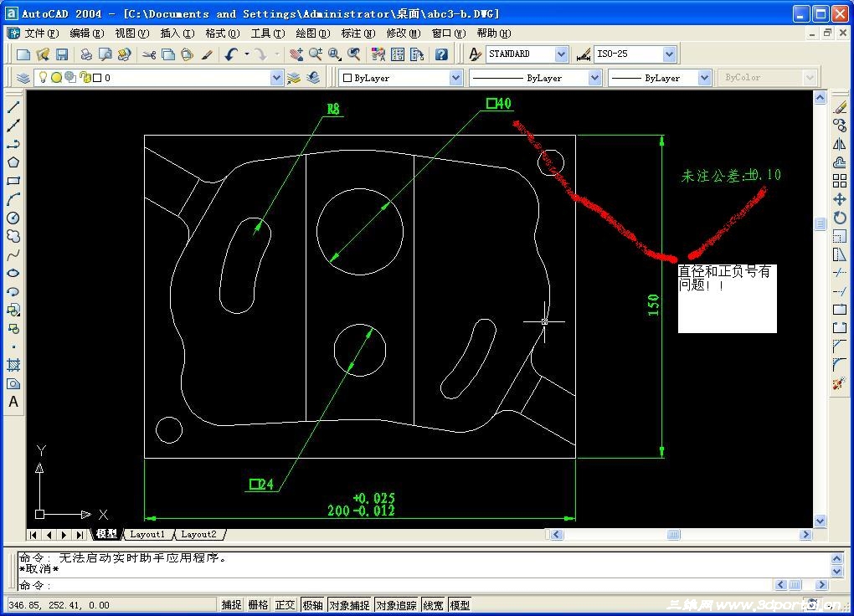Toggle 对象捕捉 object snap

click(350, 605)
